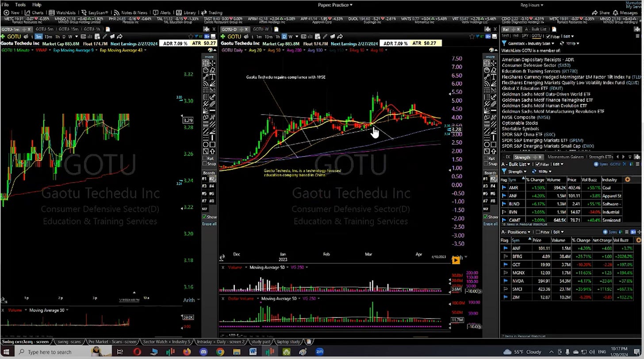
Task: Open A - Positions watchlist dropdown
Action: pos(515,232)
